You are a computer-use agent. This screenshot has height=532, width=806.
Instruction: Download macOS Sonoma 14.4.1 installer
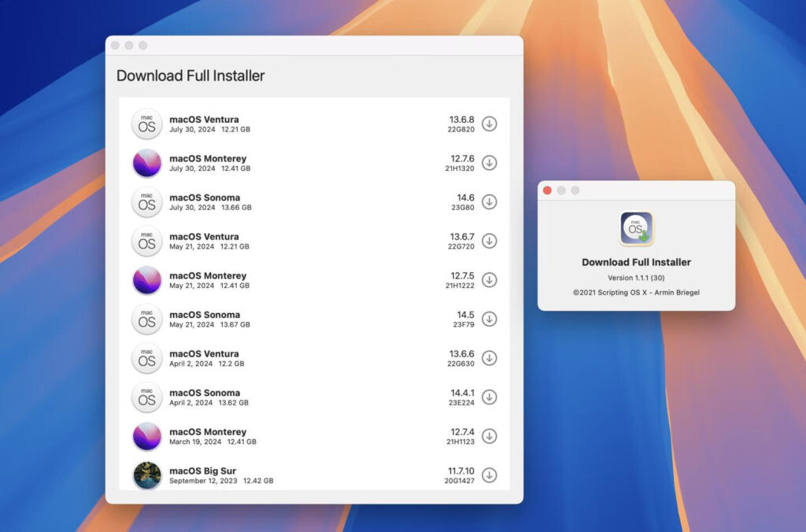490,397
